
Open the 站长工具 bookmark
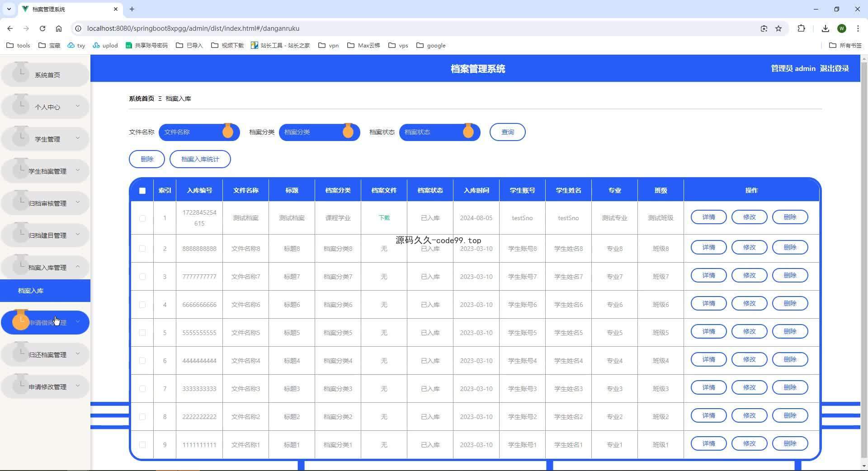tap(280, 45)
